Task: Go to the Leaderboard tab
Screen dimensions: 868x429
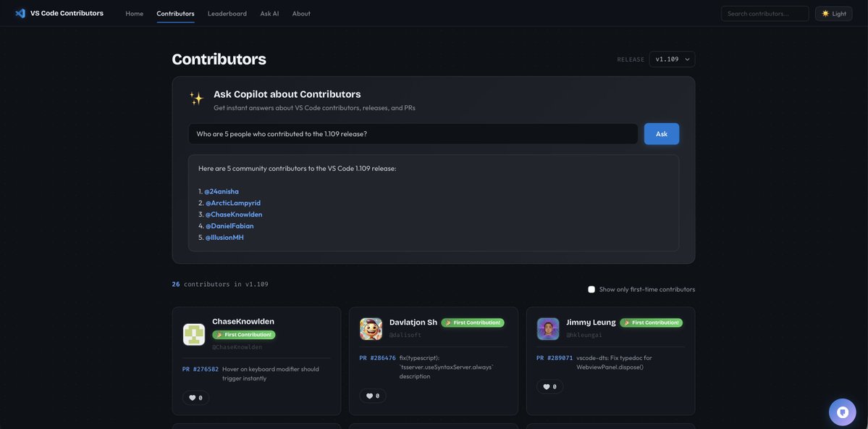Action: [227, 13]
